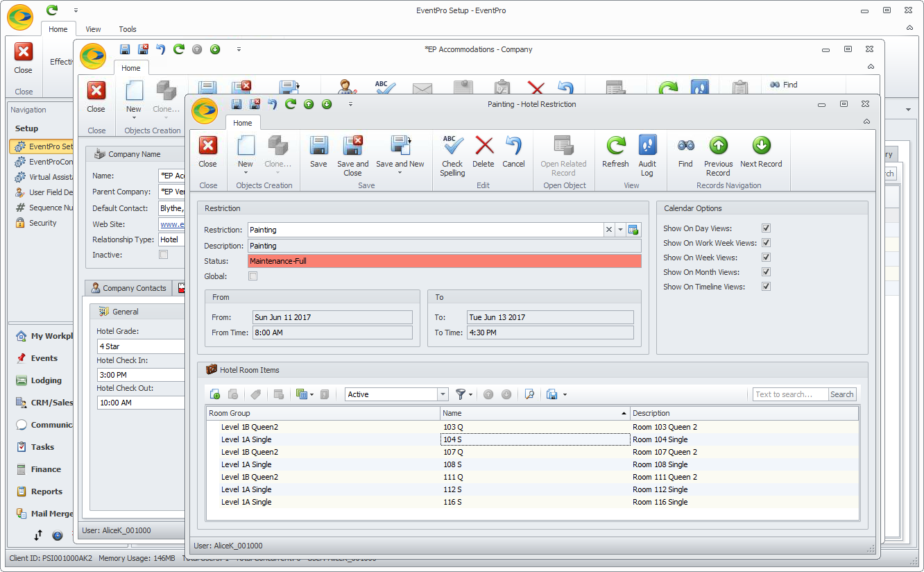Open the Restriction field dropdown arrow
Screen dimensions: 924x572
pos(621,230)
